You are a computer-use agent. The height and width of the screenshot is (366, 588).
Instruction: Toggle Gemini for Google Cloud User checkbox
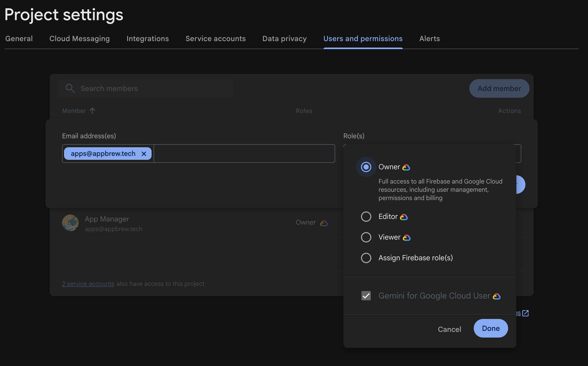(366, 296)
